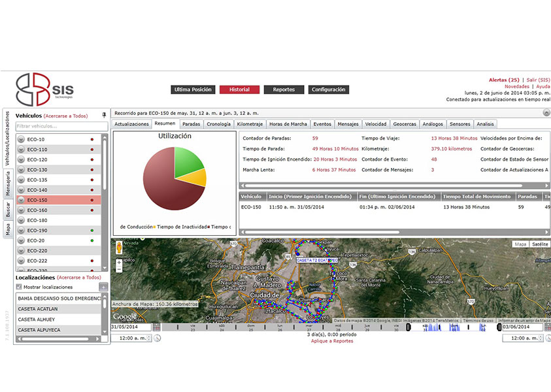Zoom out on the map
Viewport: 551px width, 392px height.
point(119,269)
